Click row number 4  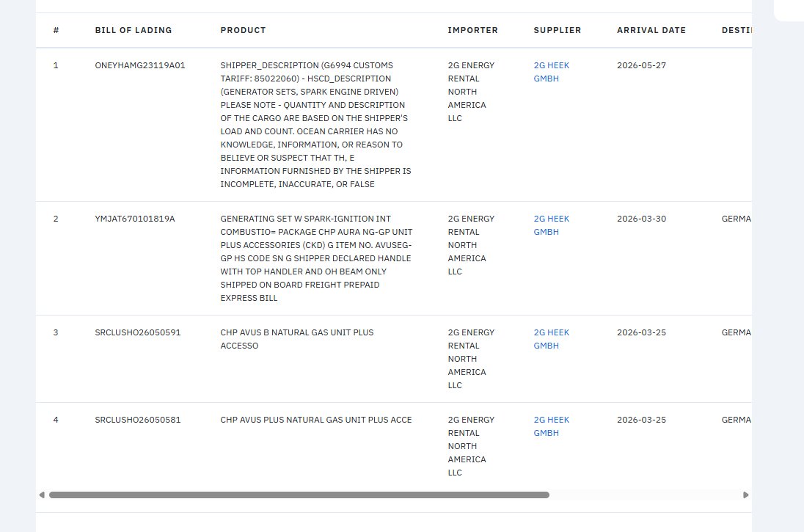(55, 420)
